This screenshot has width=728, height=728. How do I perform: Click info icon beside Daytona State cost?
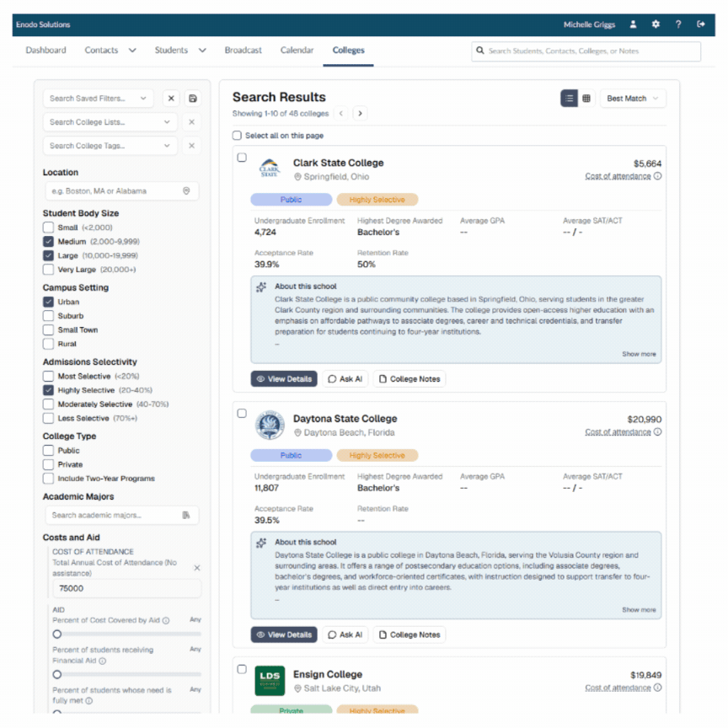[x=657, y=431]
